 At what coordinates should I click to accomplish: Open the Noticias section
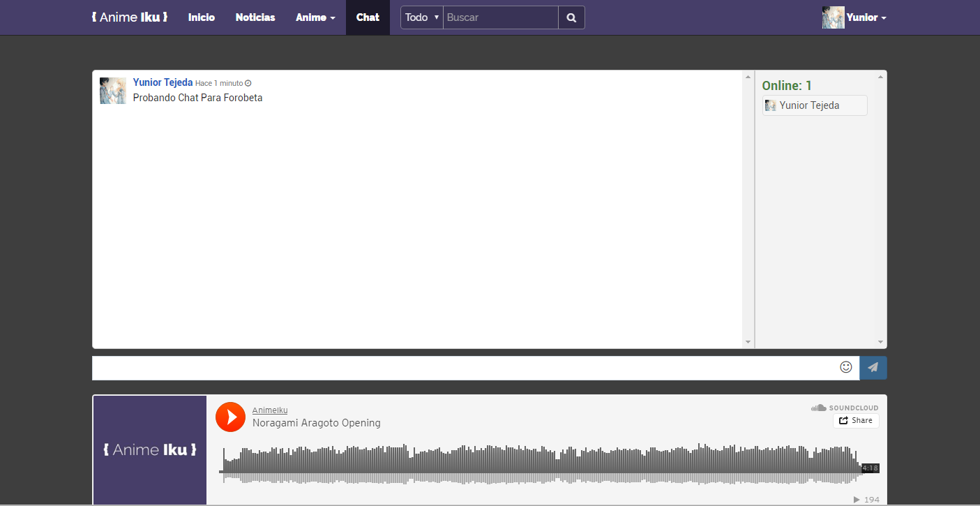pyautogui.click(x=255, y=17)
